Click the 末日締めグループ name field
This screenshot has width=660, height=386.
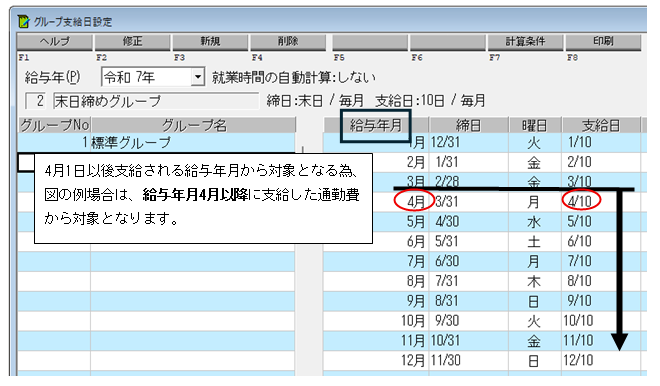tap(156, 101)
